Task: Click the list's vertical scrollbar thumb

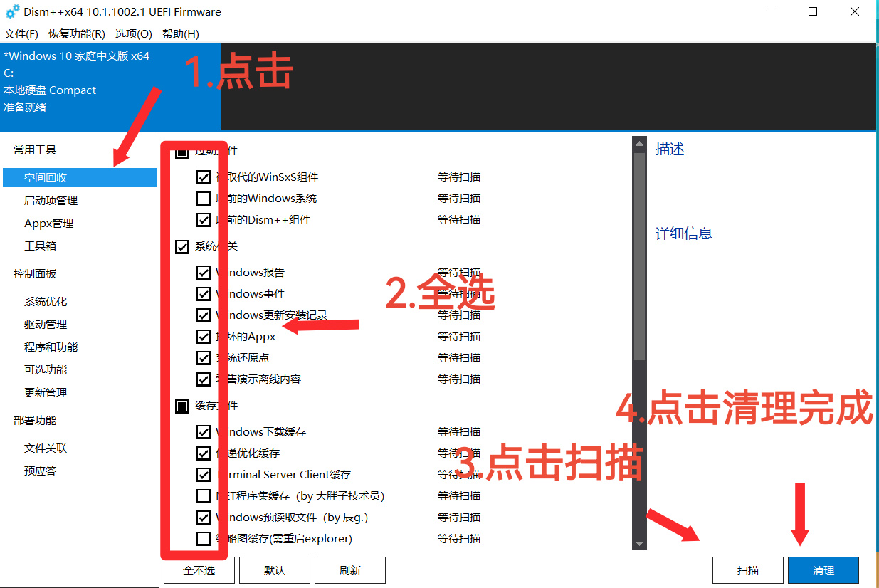Action: click(639, 256)
